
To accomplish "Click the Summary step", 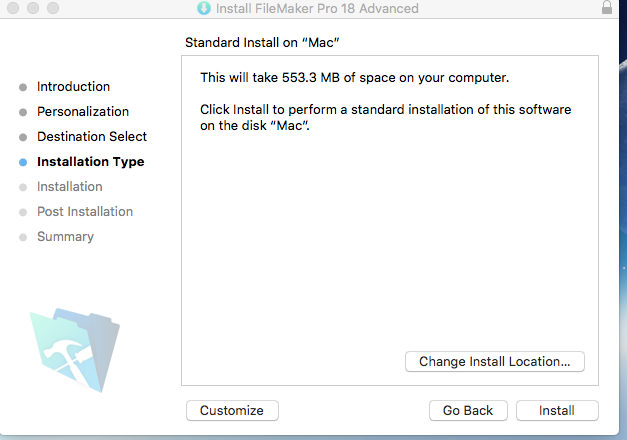I will pyautogui.click(x=65, y=237).
